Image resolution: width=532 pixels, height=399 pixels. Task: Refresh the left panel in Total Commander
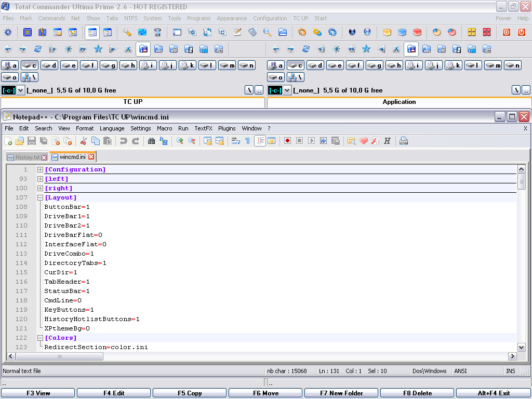click(37, 49)
